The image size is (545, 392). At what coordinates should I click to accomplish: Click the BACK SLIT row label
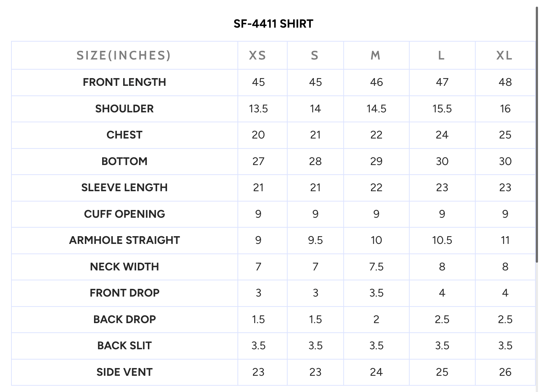click(x=124, y=346)
